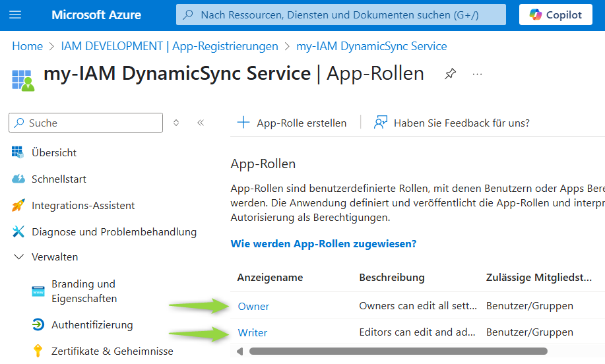Open the Writer app role

[252, 332]
